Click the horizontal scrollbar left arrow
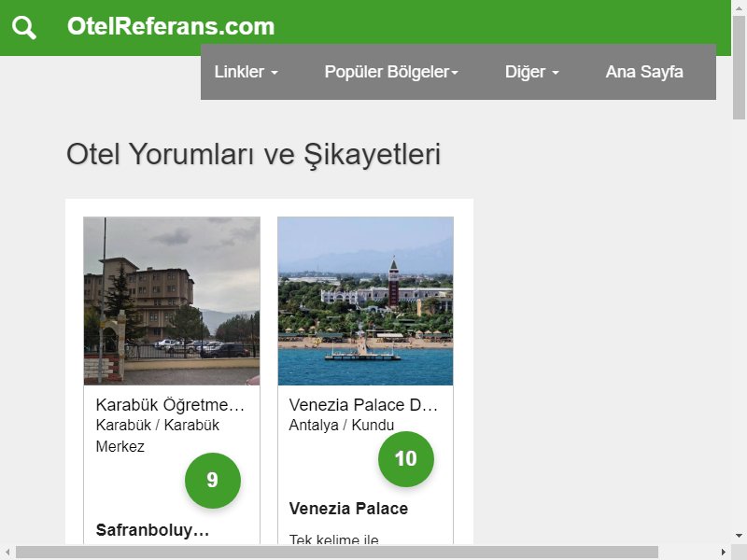The width and height of the screenshot is (747, 560). pos(7,552)
